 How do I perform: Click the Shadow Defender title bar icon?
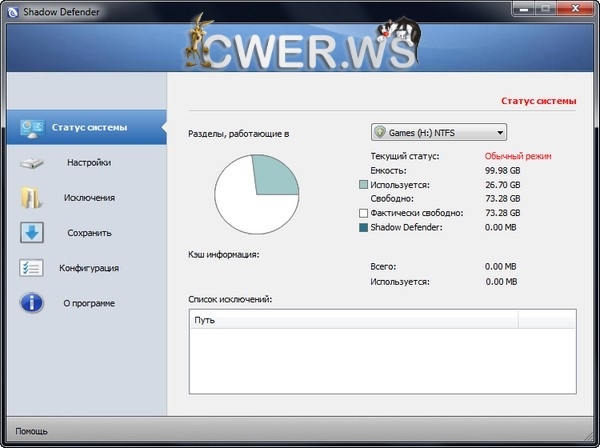click(12, 9)
